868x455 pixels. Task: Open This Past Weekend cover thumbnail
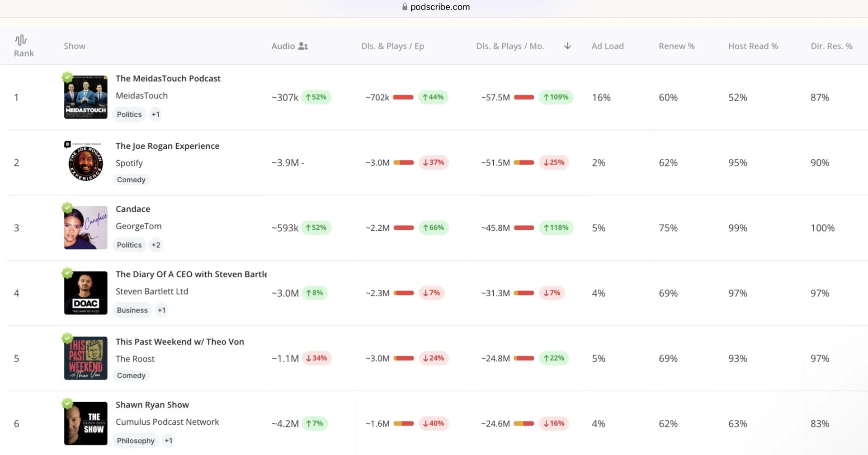(x=86, y=358)
